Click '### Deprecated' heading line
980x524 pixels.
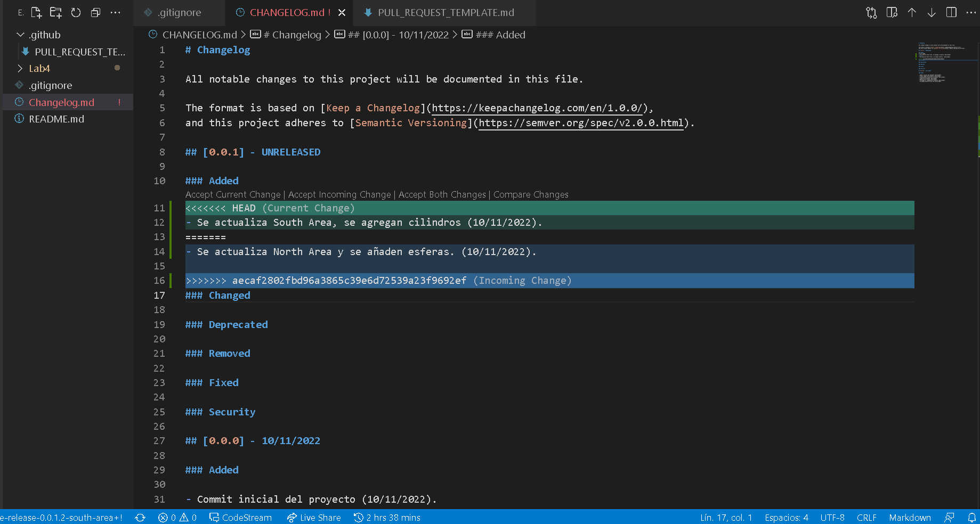pyautogui.click(x=226, y=325)
